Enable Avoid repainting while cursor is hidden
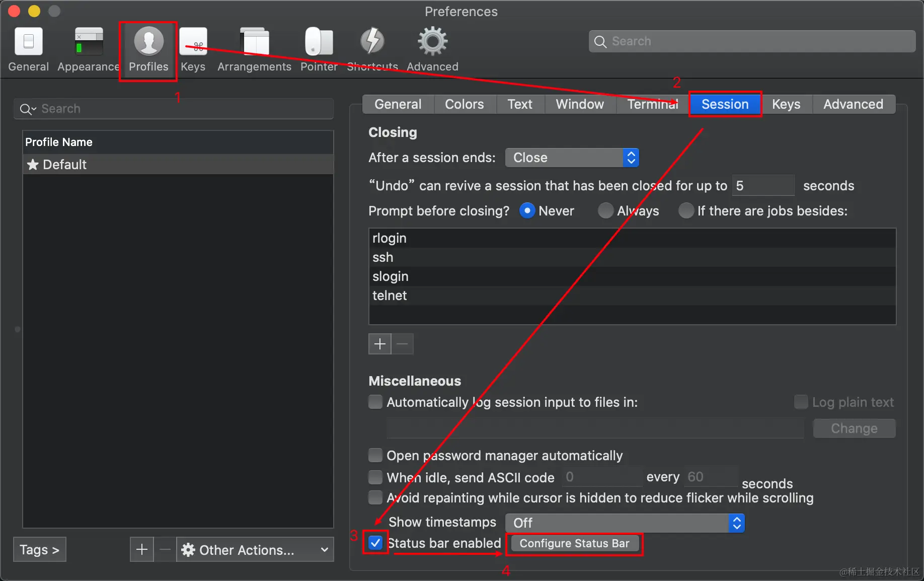This screenshot has width=924, height=581. click(375, 497)
